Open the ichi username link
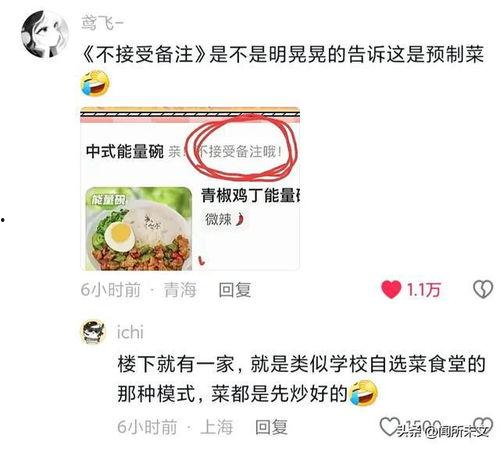 [130, 332]
